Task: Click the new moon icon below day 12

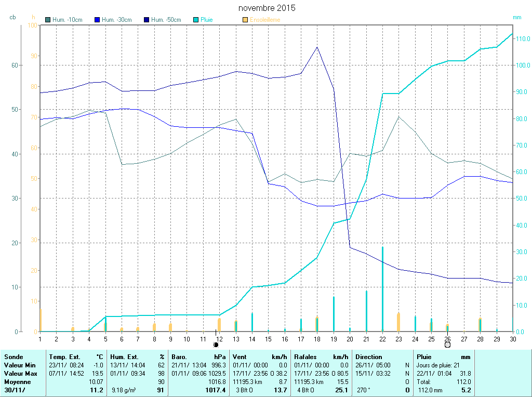Action: [x=217, y=344]
